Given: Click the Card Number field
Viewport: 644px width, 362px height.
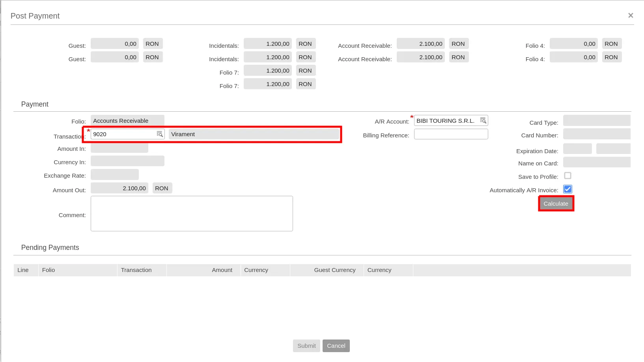Looking at the screenshot, I should point(597,134).
